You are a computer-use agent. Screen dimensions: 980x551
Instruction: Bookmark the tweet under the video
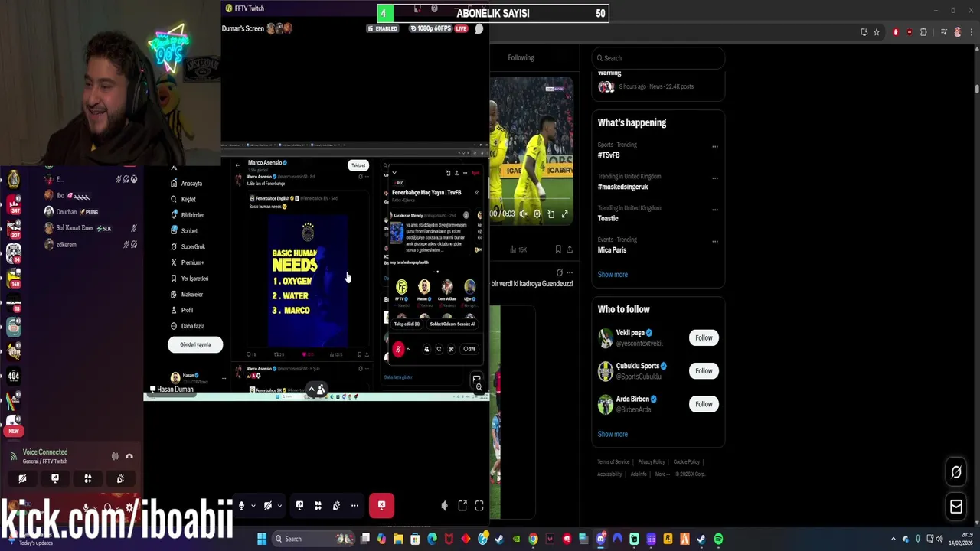coord(558,249)
